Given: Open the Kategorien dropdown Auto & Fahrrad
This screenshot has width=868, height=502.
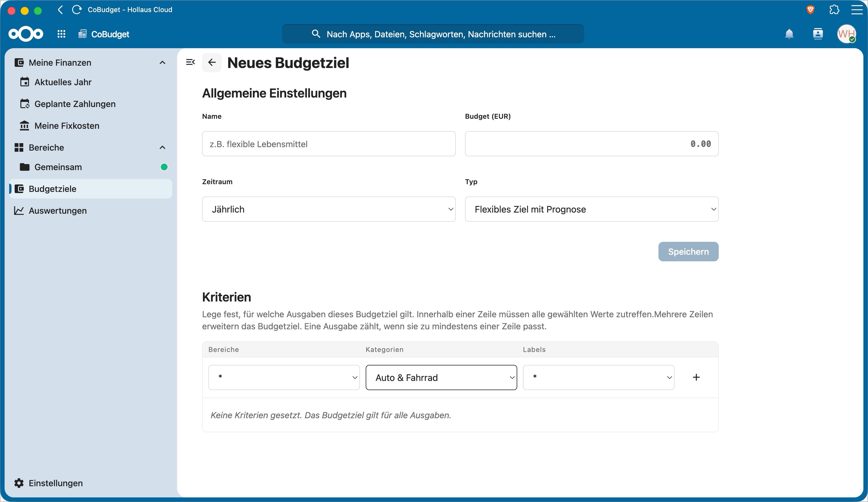Looking at the screenshot, I should (441, 378).
